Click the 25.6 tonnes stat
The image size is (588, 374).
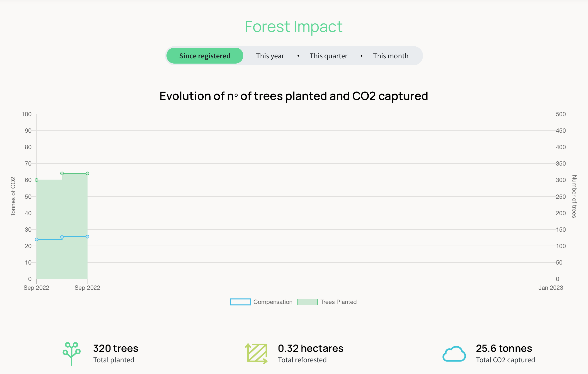(504, 348)
